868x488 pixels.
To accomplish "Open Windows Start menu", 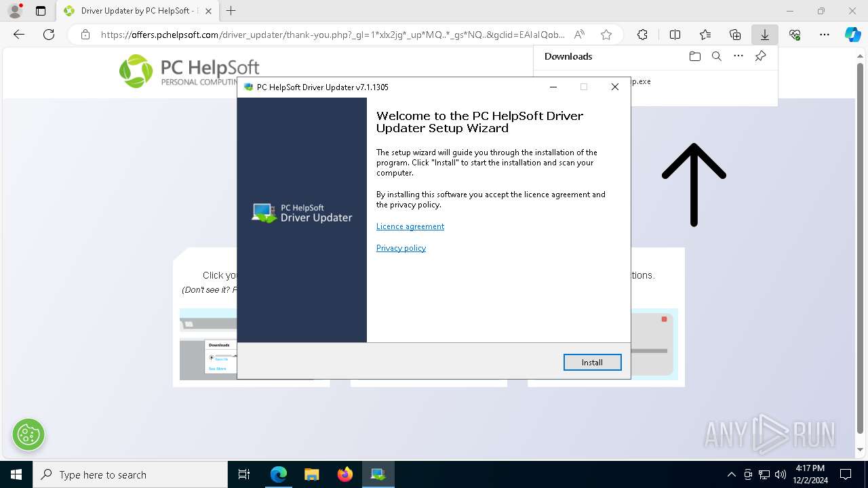I will coord(16,474).
